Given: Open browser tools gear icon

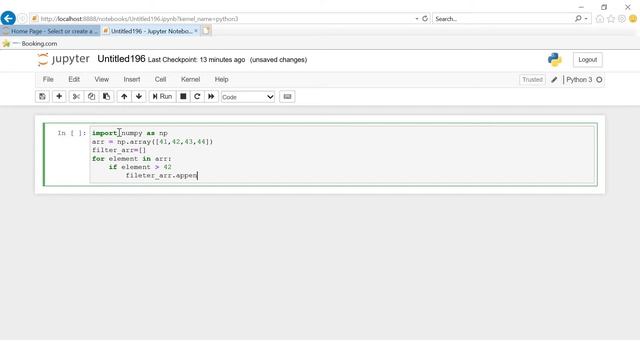Looking at the screenshot, I should [622, 19].
